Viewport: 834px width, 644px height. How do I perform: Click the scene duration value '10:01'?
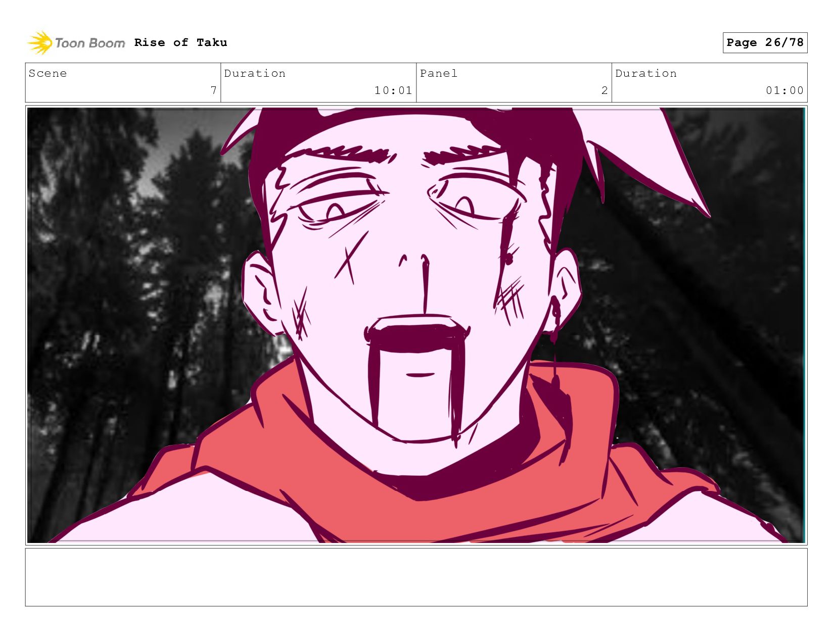pyautogui.click(x=393, y=90)
